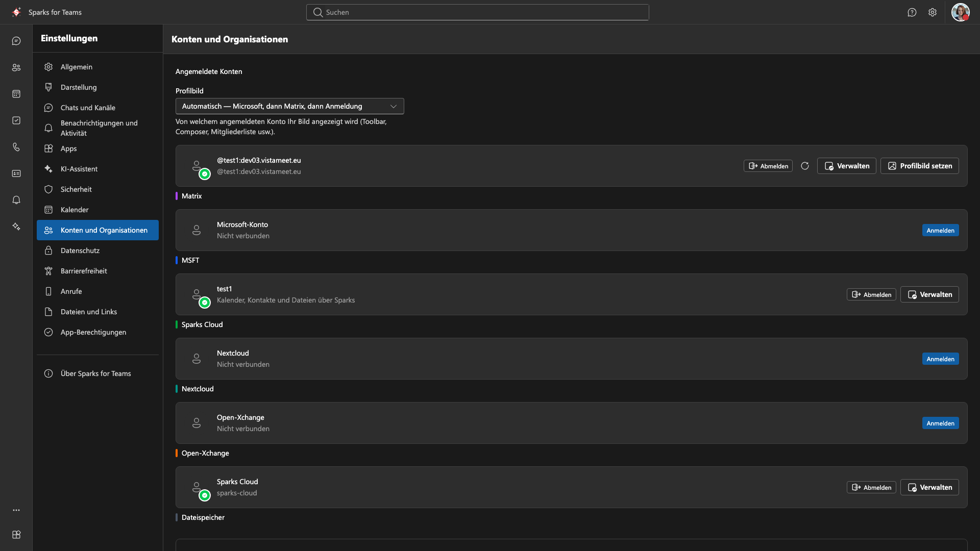This screenshot has height=551, width=980.
Task: Click the Sparks for Teams logo
Action: tap(16, 12)
